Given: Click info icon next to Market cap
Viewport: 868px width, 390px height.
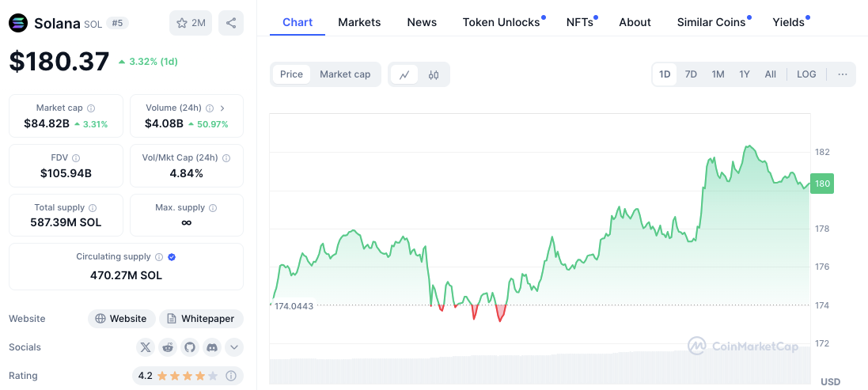Looking at the screenshot, I should pyautogui.click(x=91, y=108).
